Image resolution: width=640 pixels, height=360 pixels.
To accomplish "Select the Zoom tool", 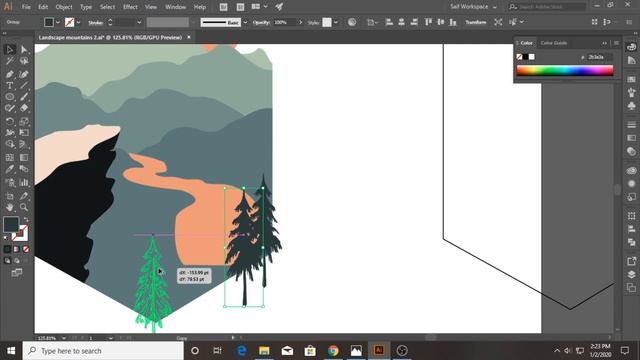I will click(x=24, y=207).
